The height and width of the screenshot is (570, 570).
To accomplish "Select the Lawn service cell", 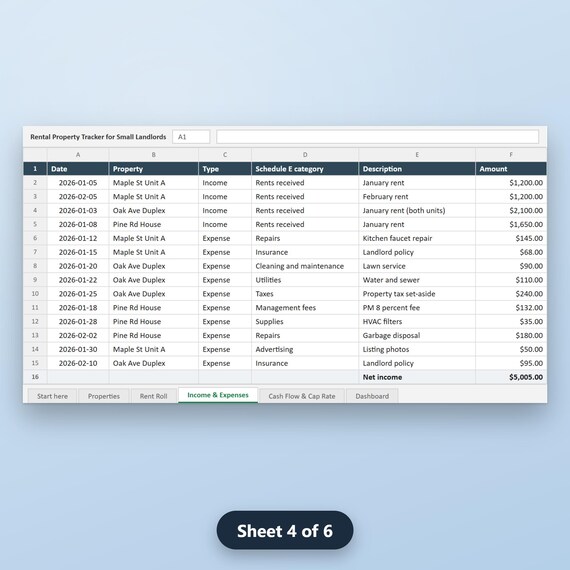I will (417, 266).
